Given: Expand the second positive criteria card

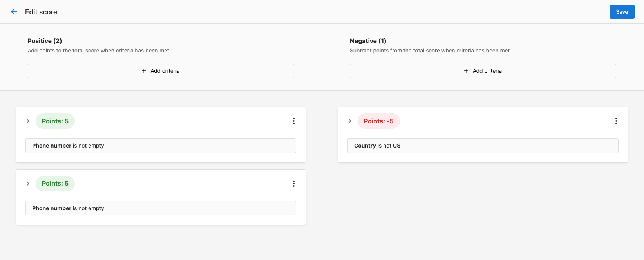Looking at the screenshot, I should pos(28,183).
